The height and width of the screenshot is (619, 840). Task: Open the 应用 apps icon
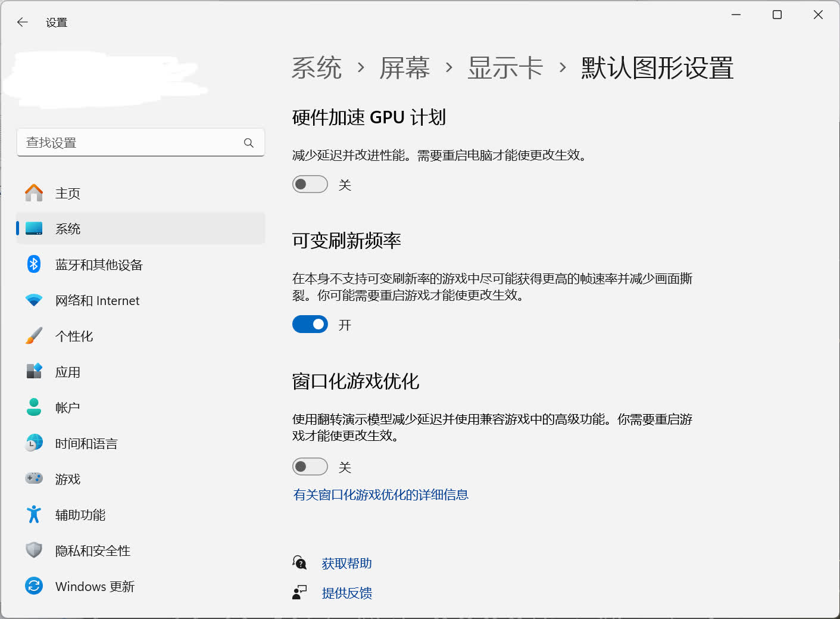pos(34,371)
